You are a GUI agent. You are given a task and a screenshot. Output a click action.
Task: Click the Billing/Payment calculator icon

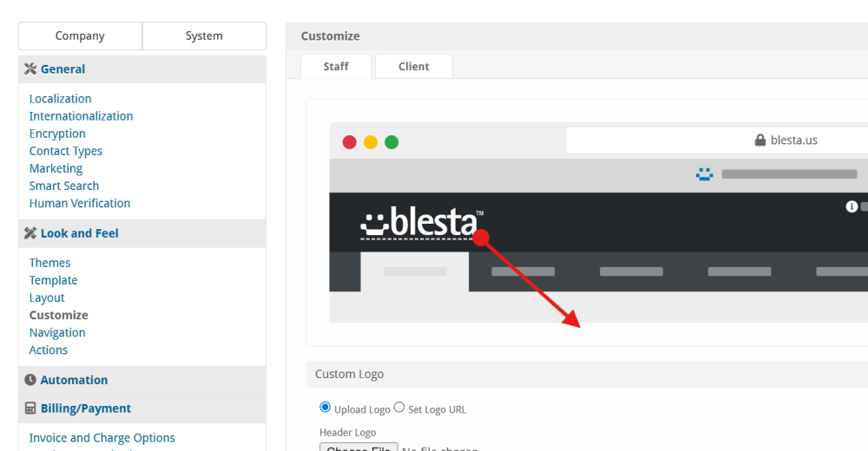30,409
